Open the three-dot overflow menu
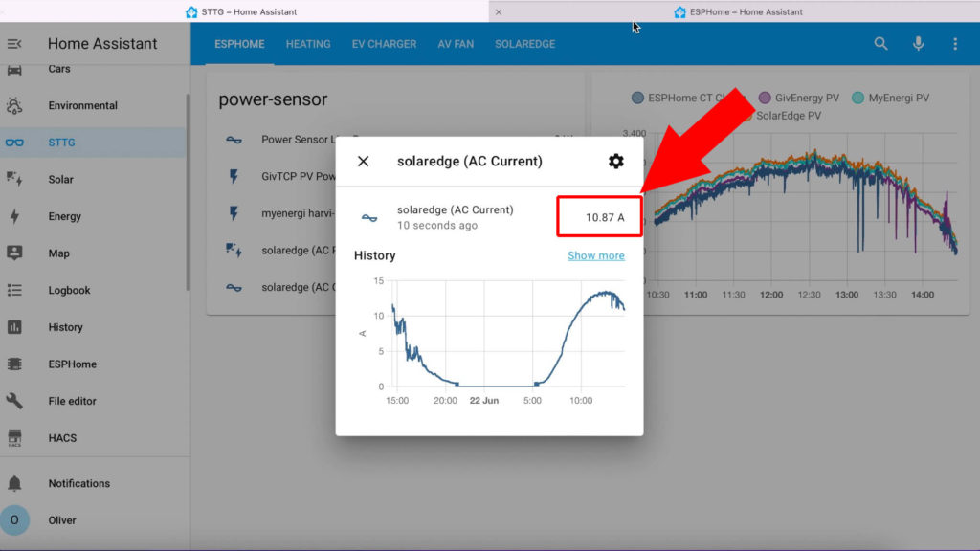Screen dimensions: 980x551 coord(955,44)
